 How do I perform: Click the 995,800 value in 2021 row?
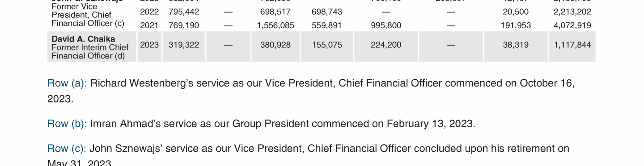click(x=386, y=25)
